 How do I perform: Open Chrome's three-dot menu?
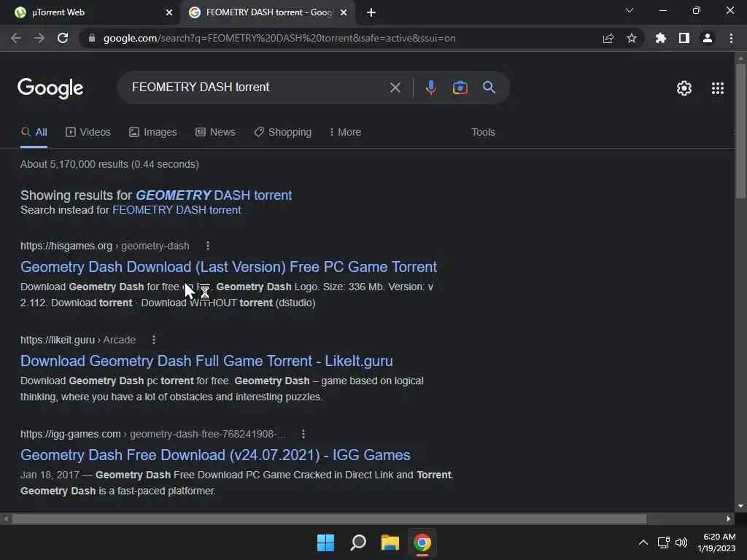click(x=731, y=38)
